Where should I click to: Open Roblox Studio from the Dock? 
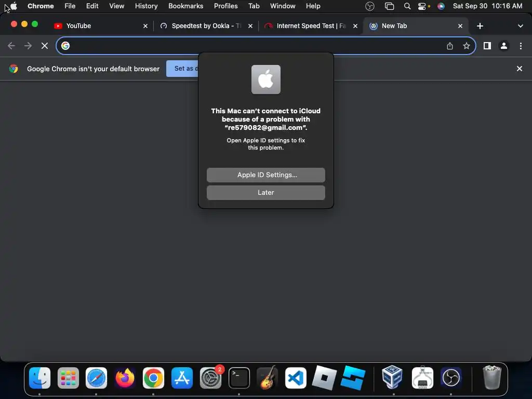[x=353, y=378]
